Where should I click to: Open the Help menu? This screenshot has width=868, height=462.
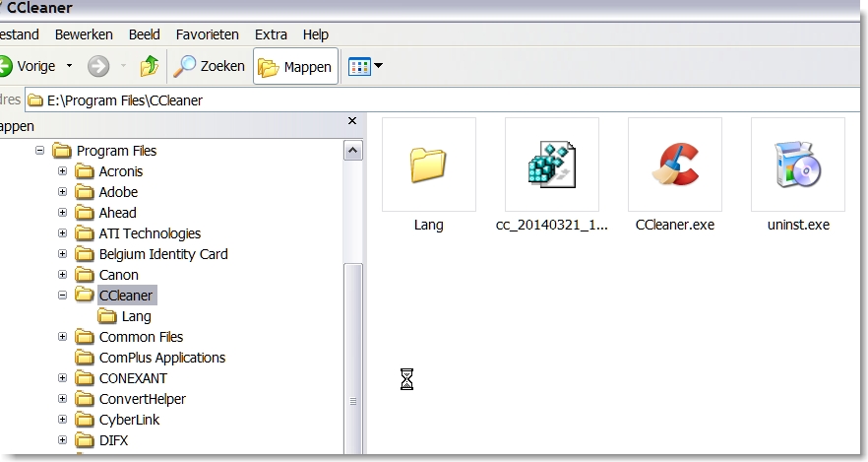pos(316,34)
